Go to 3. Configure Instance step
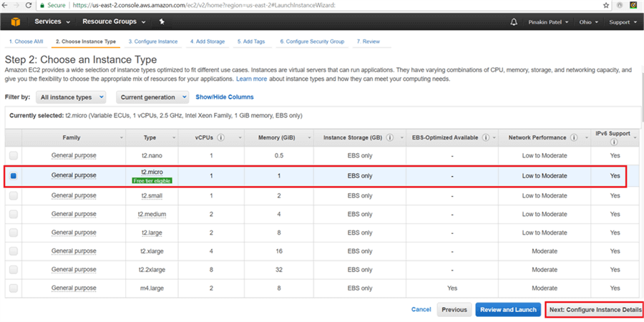This screenshot has height=322, width=644. tap(153, 42)
